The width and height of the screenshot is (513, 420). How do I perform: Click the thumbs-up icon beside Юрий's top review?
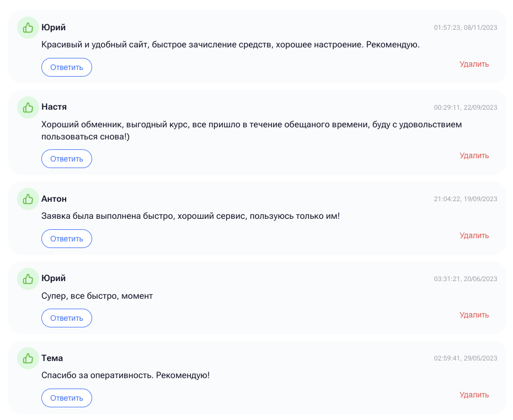click(28, 28)
